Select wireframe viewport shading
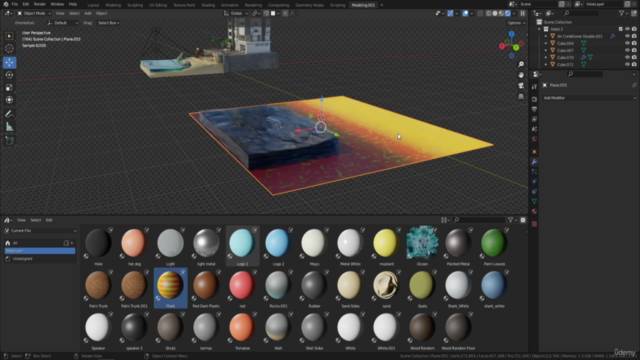 tap(489, 13)
